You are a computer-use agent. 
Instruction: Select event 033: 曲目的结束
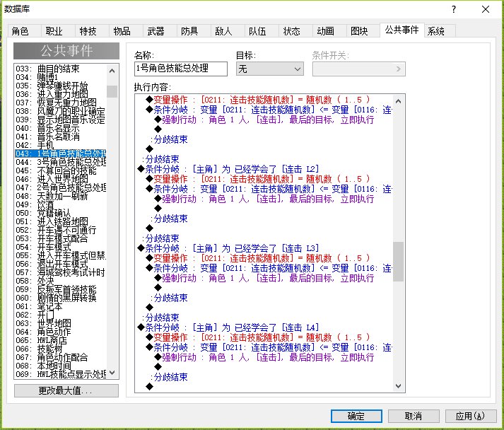coord(61,69)
